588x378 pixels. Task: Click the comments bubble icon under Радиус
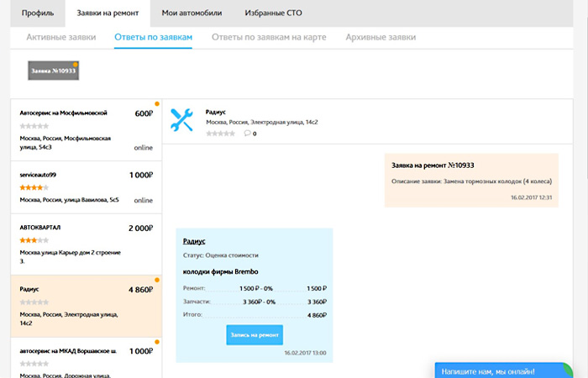pos(248,134)
